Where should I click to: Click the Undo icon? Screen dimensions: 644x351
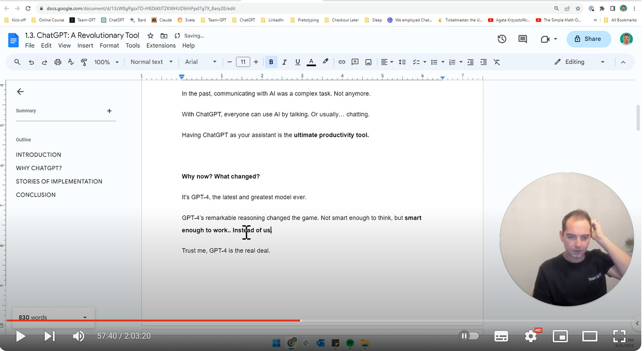click(x=31, y=62)
